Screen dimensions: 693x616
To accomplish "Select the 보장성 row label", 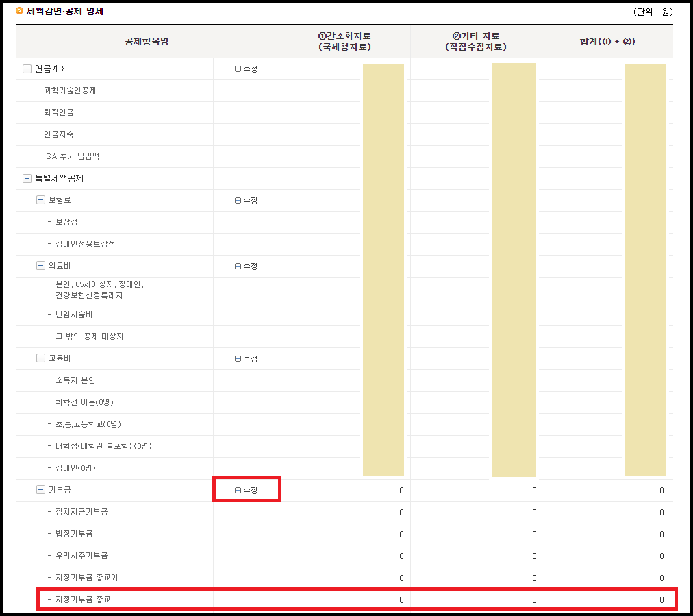I will point(66,222).
